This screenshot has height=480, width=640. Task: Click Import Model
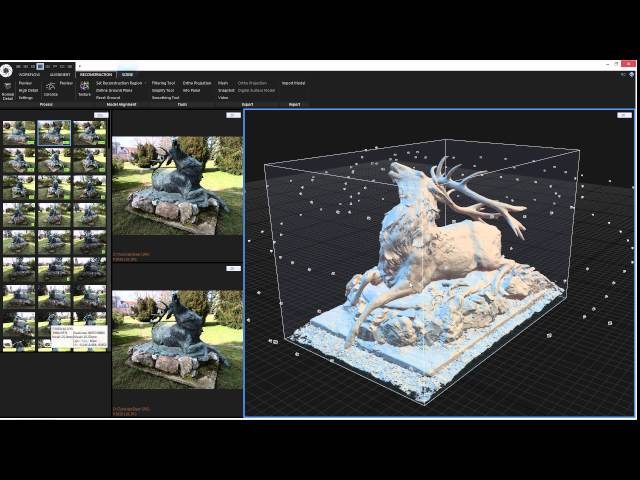click(x=293, y=83)
